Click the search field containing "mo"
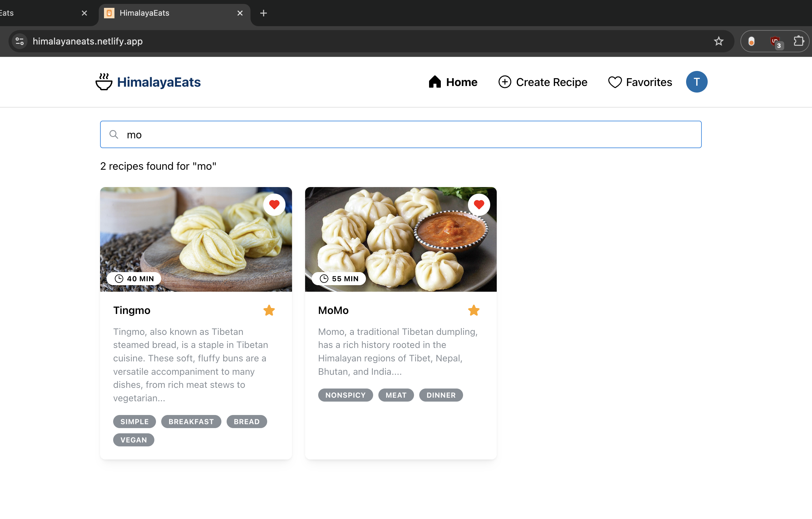This screenshot has height=519, width=812. (x=401, y=134)
